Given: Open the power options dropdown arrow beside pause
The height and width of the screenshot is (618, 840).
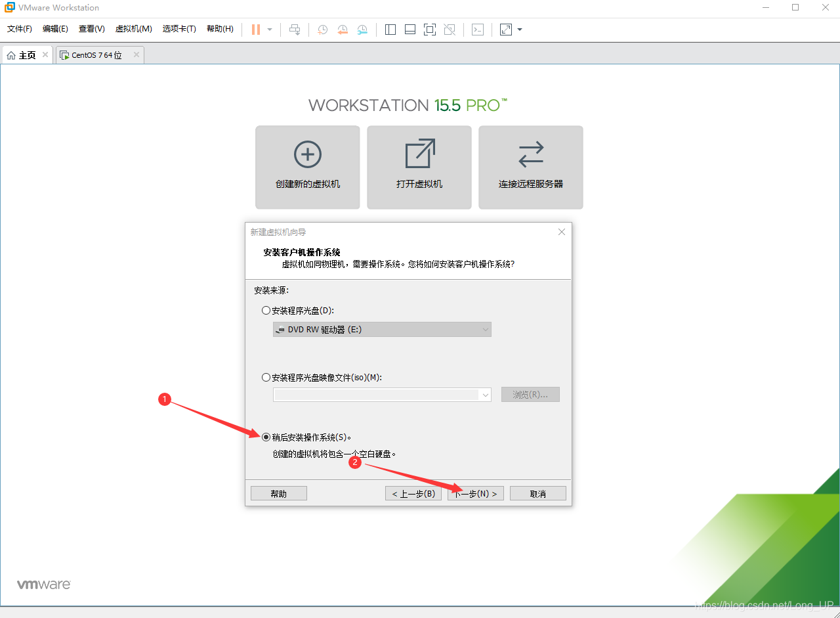Looking at the screenshot, I should tap(270, 30).
